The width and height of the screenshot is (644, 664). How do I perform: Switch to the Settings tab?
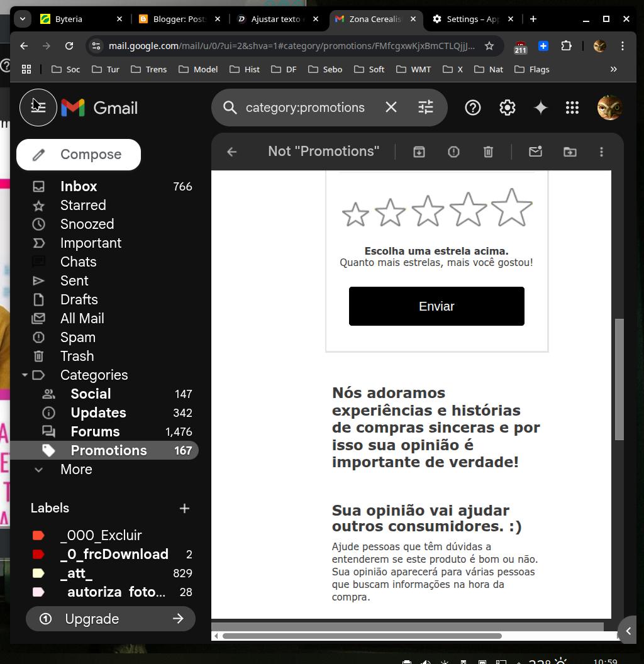point(473,19)
